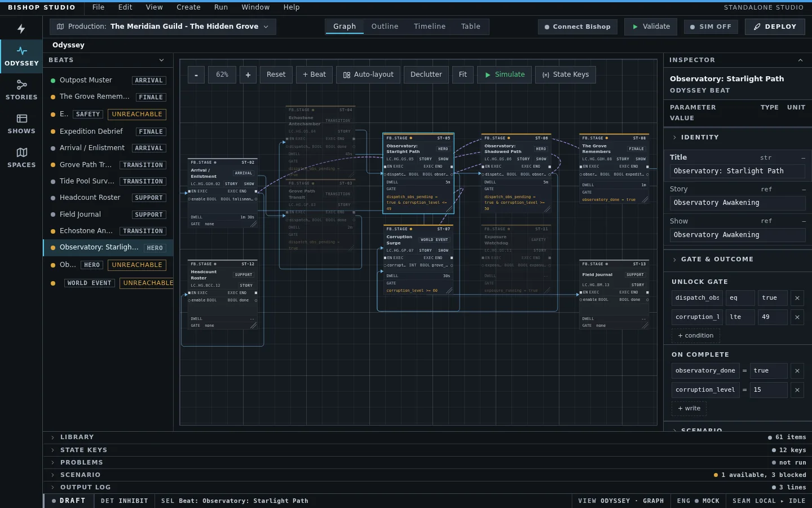Click the Deploy button

click(x=775, y=27)
